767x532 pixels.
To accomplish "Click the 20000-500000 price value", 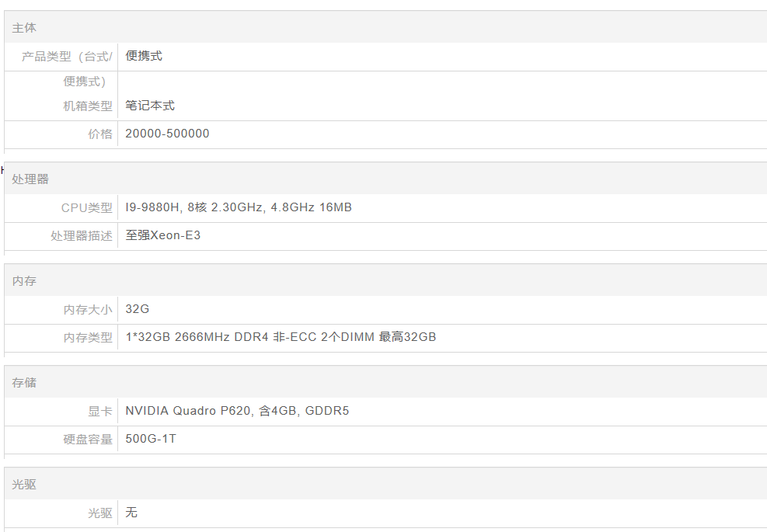I will 167,134.
